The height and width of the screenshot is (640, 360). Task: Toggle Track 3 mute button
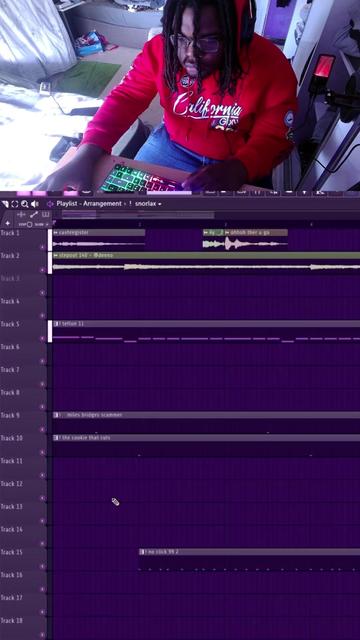click(x=42, y=293)
